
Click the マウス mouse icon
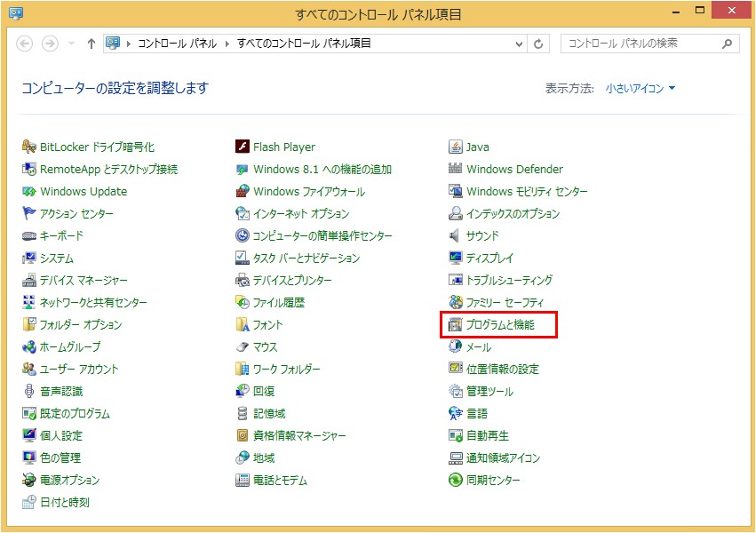(x=242, y=347)
